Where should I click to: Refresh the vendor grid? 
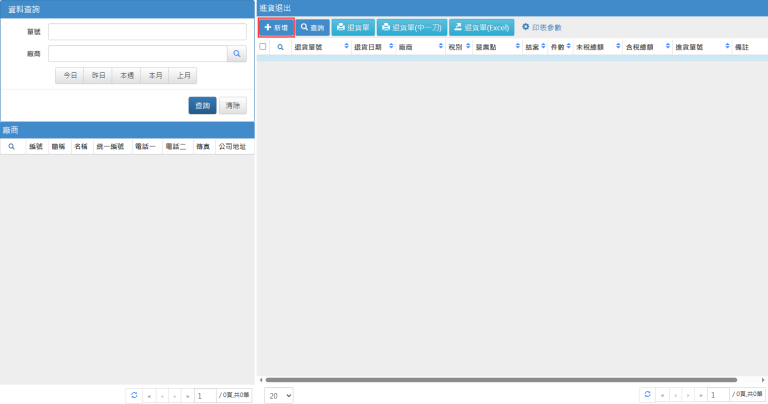point(134,395)
